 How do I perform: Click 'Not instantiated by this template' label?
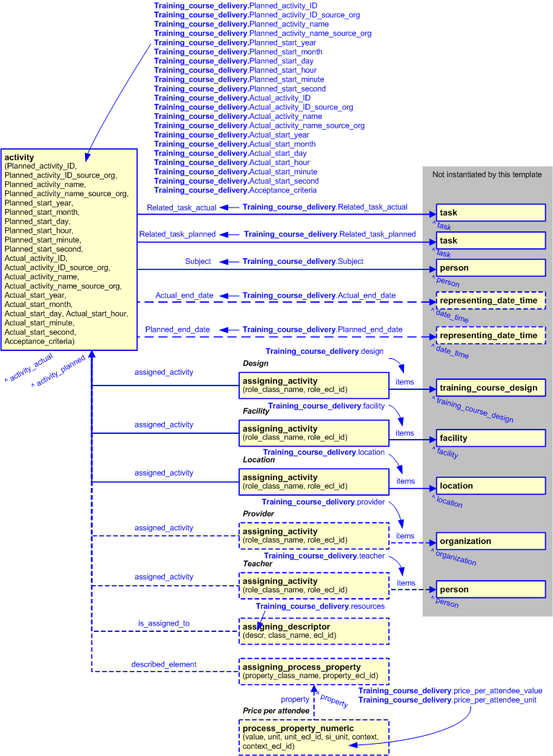pos(487,174)
